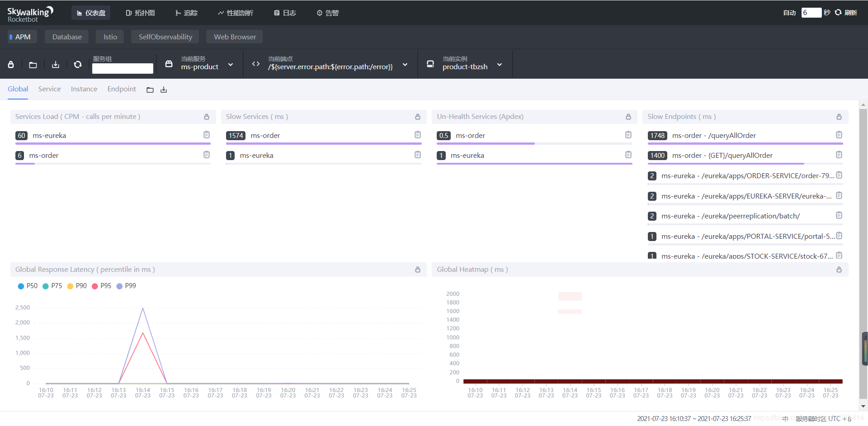Toggle the P95 legend series
This screenshot has height=426, width=868.
click(x=101, y=286)
